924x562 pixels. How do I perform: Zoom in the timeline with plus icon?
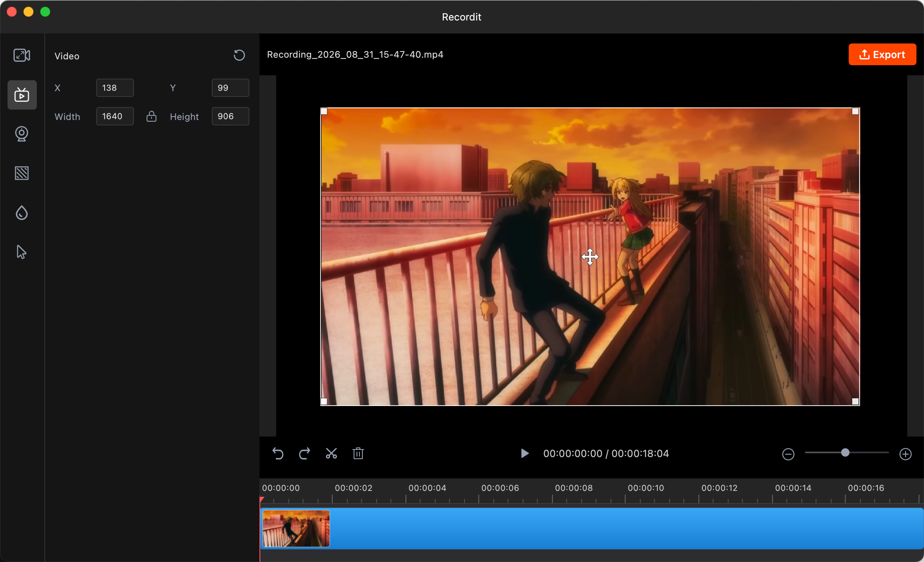(x=906, y=454)
